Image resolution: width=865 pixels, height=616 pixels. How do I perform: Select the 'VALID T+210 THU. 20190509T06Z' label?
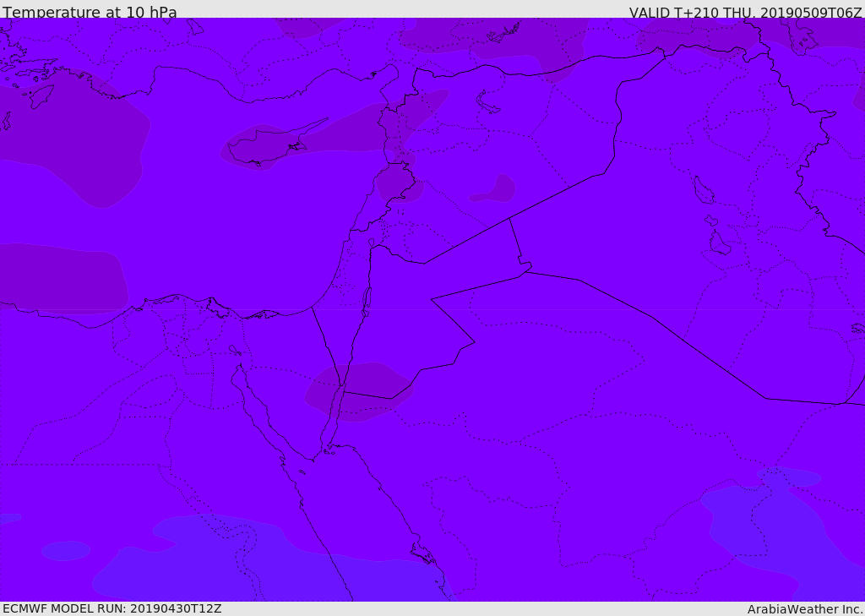(745, 13)
